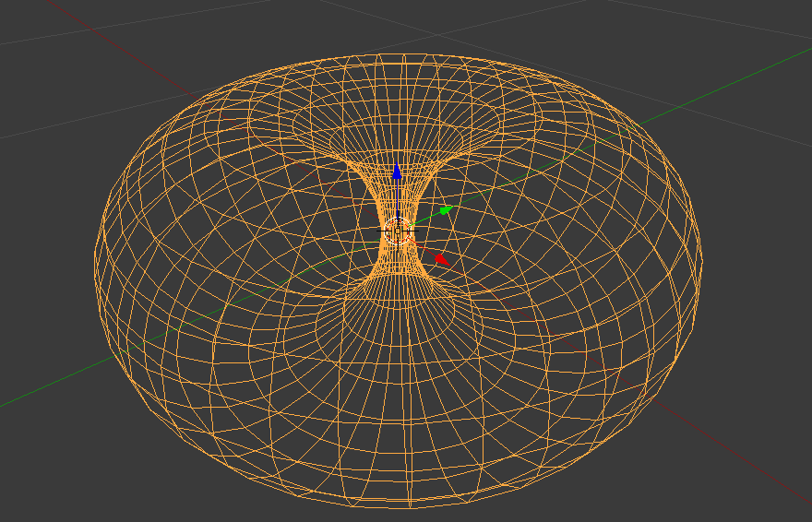Click the red X-axis gizmo arrow
The height and width of the screenshot is (522, 812).
(x=441, y=259)
